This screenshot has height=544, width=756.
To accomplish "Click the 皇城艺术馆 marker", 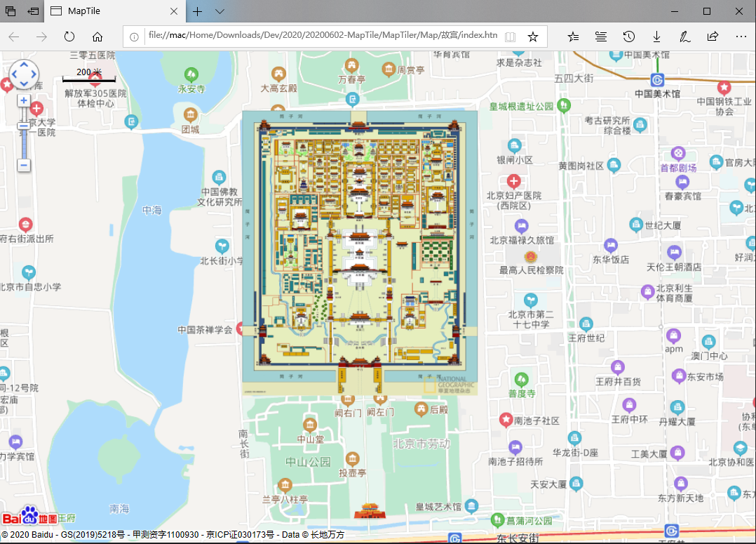I will 471,506.
